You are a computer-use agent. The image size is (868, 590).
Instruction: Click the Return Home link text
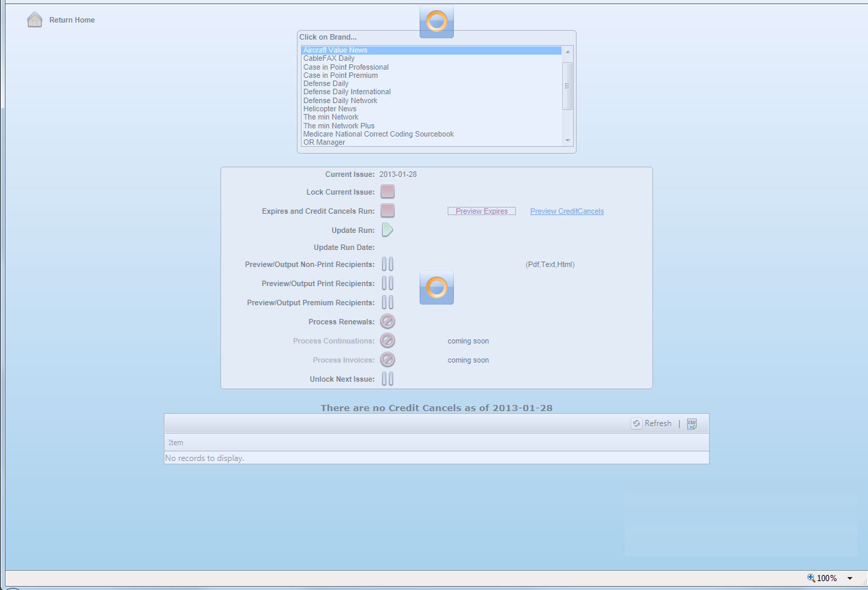[72, 20]
